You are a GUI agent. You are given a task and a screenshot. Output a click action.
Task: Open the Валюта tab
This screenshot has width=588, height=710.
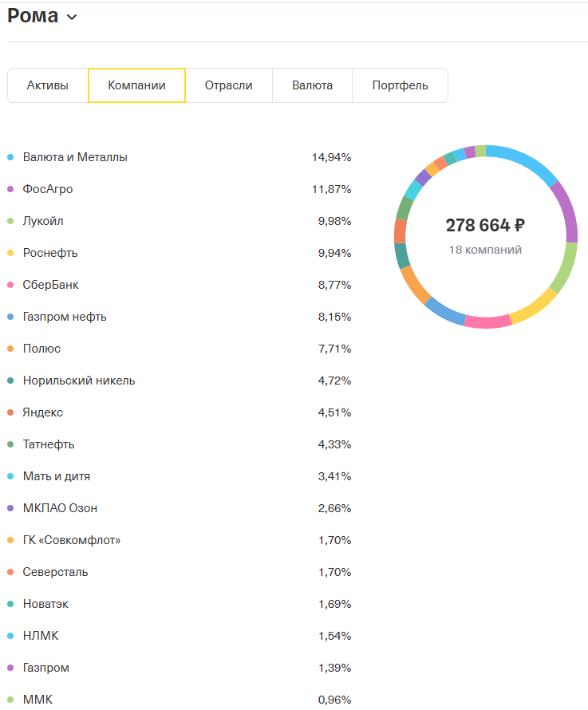coord(312,85)
